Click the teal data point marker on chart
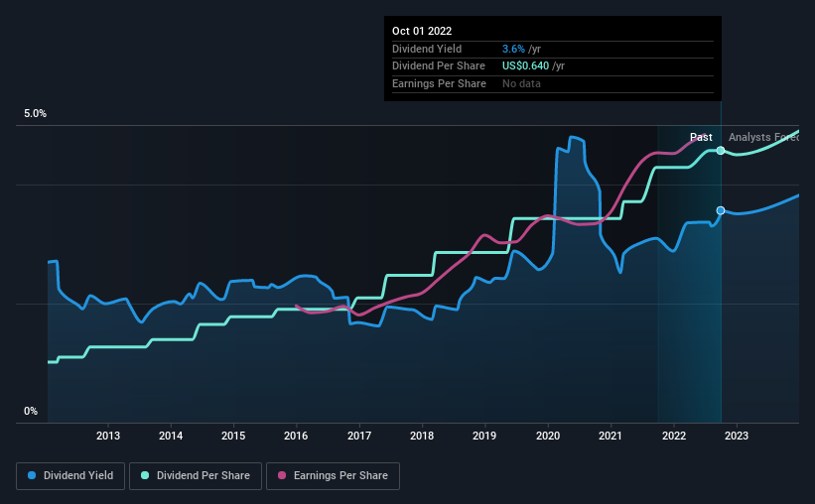 [721, 150]
